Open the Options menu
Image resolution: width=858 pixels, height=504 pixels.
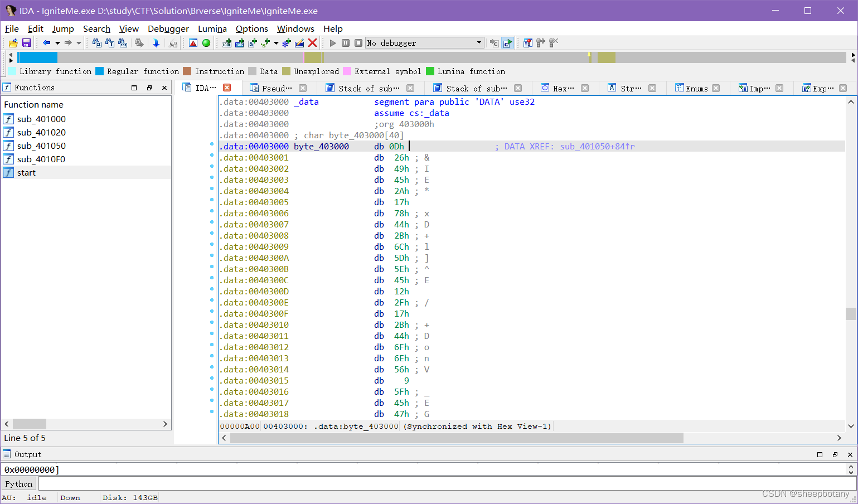click(252, 29)
